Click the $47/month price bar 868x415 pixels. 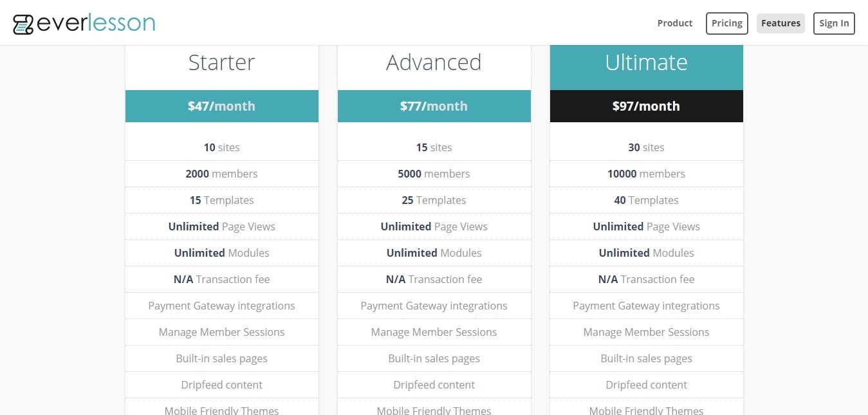tap(221, 106)
